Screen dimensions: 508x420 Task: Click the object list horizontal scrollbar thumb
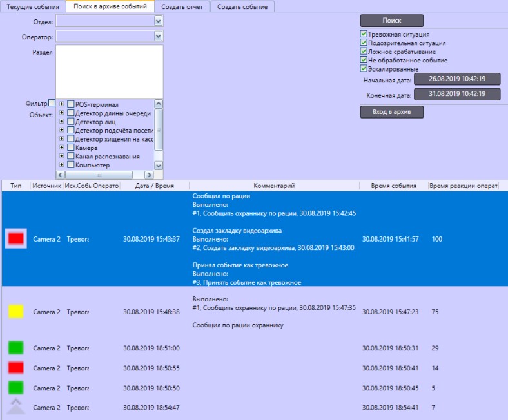coord(99,175)
